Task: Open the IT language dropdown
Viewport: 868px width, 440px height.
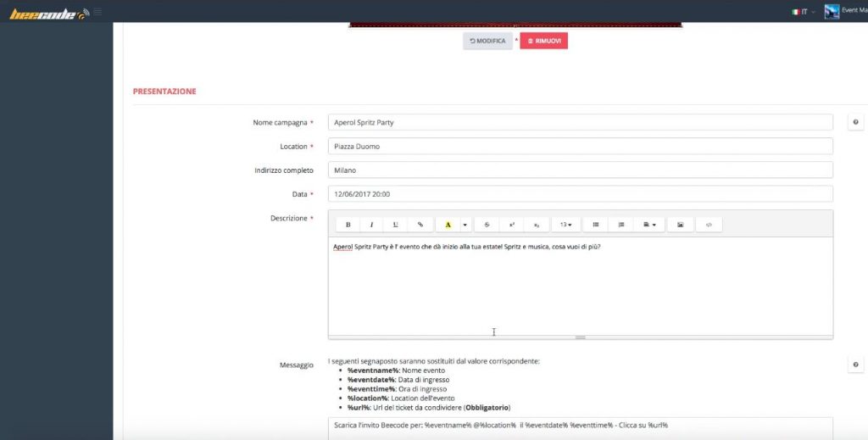Action: coord(804,12)
